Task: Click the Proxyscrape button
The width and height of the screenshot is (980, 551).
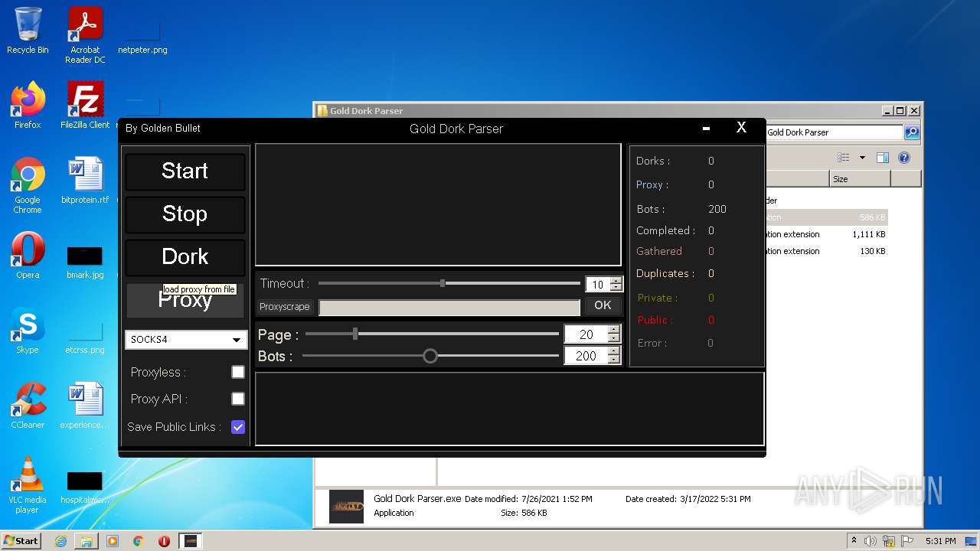Action: click(x=285, y=307)
